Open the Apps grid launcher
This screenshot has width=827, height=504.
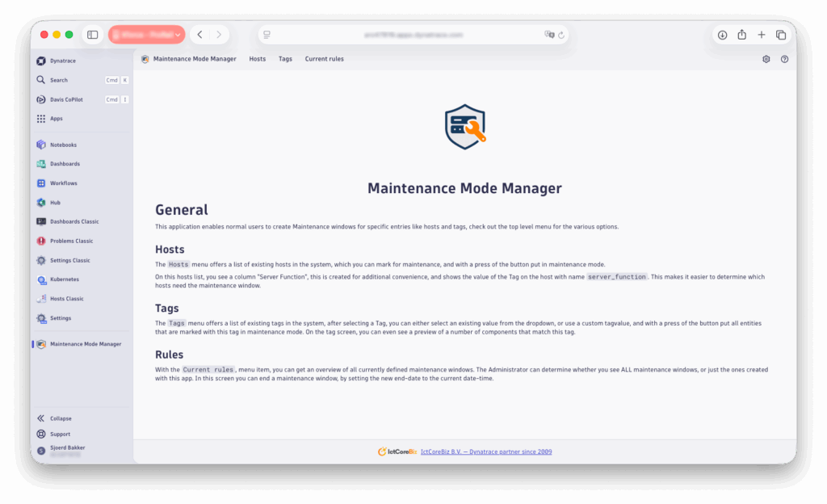tap(56, 119)
